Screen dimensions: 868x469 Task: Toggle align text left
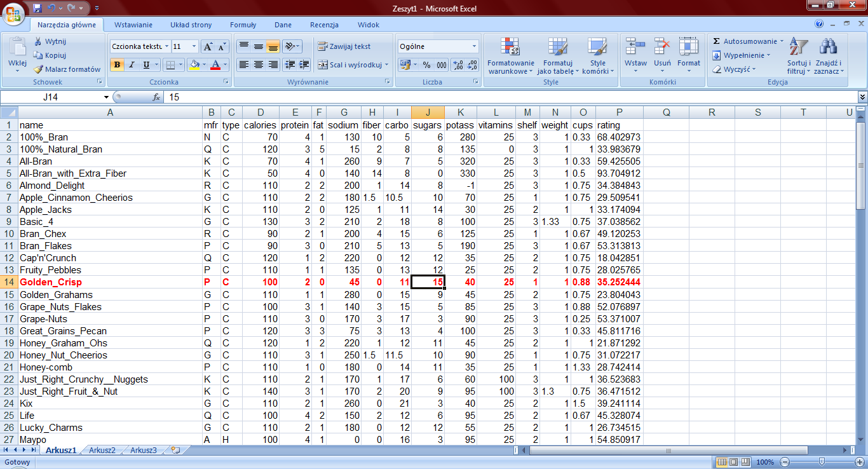[243, 65]
